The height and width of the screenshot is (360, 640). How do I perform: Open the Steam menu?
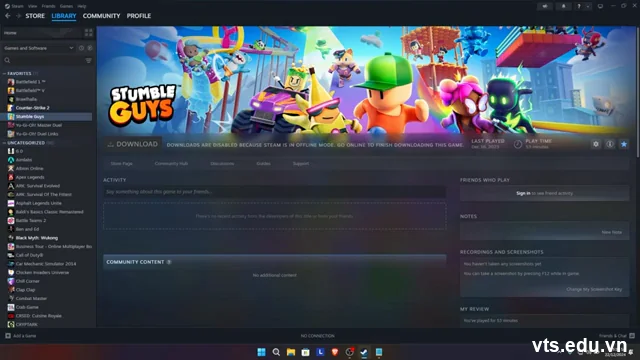tap(14, 6)
